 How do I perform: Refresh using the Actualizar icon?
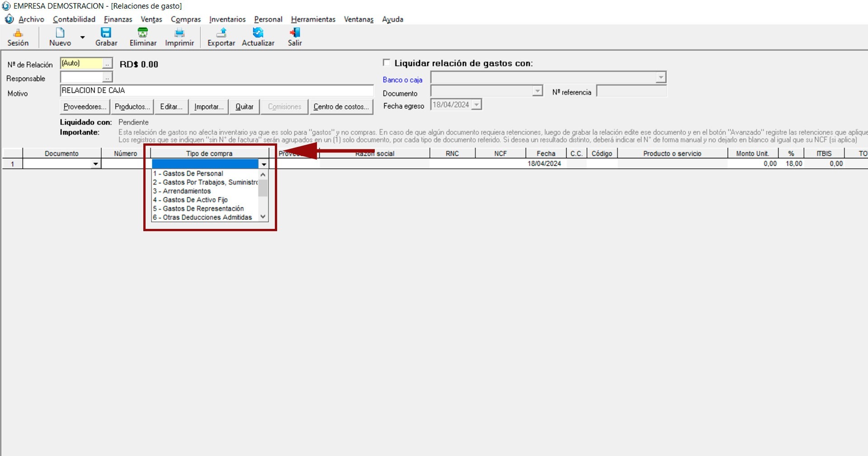258,37
